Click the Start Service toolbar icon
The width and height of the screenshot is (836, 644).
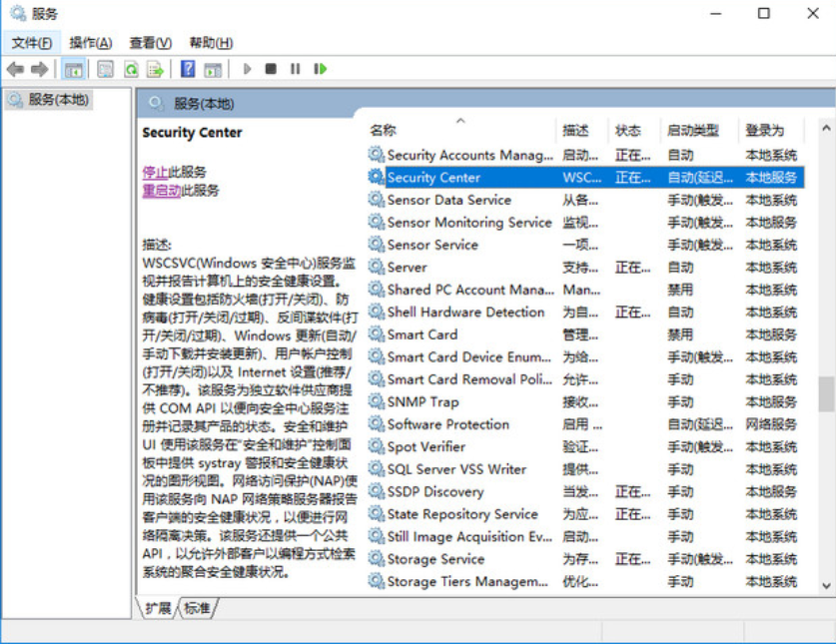(x=247, y=68)
